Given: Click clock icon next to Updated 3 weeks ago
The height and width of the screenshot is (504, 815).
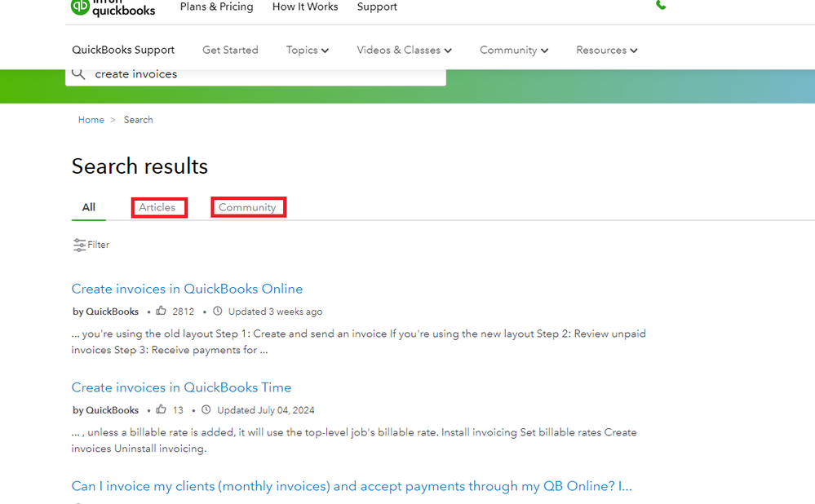Looking at the screenshot, I should [218, 311].
